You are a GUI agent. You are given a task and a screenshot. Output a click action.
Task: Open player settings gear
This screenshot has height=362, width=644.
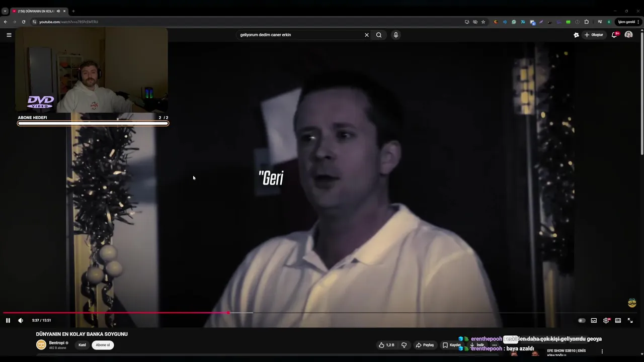point(606,320)
